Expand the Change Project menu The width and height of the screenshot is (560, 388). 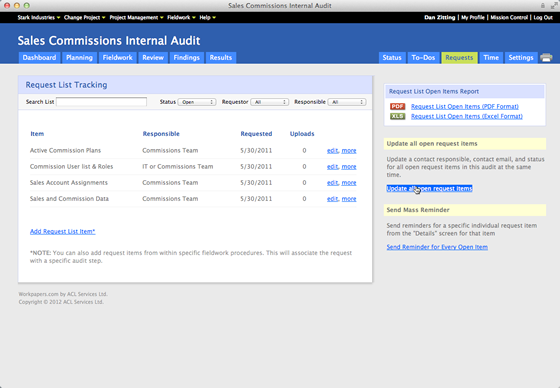[x=84, y=18]
